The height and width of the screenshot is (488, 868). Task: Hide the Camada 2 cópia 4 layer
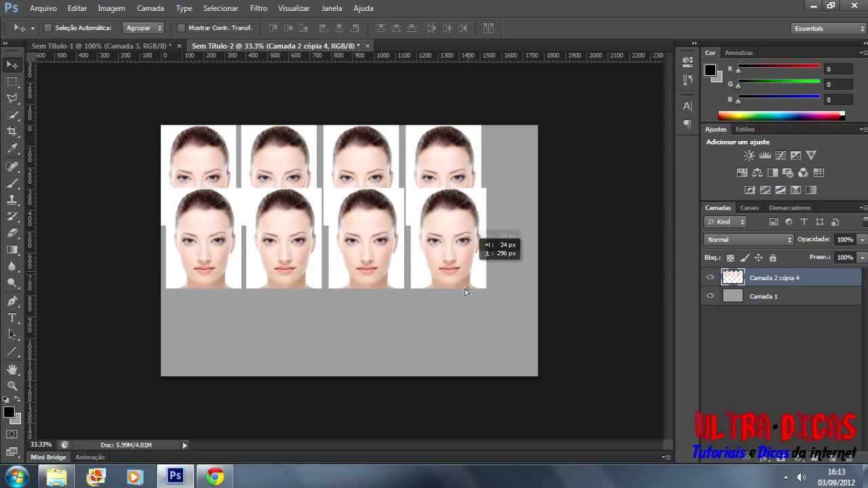(x=710, y=277)
